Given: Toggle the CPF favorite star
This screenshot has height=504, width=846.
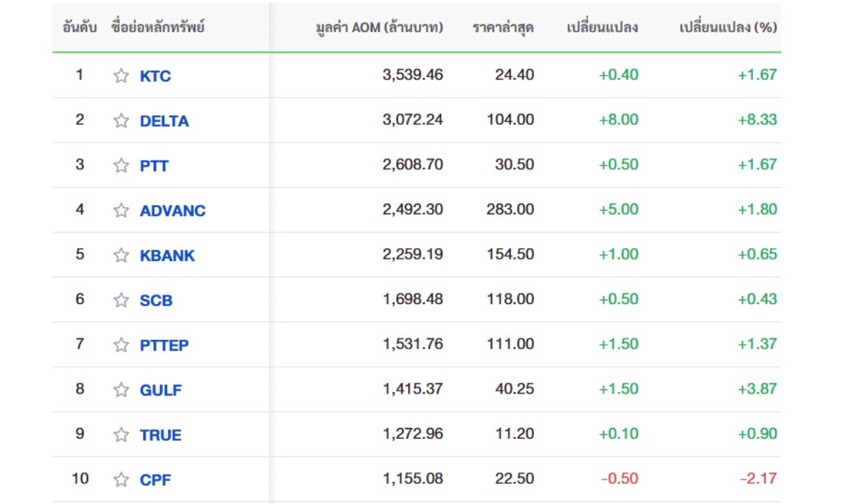Looking at the screenshot, I should 121,479.
